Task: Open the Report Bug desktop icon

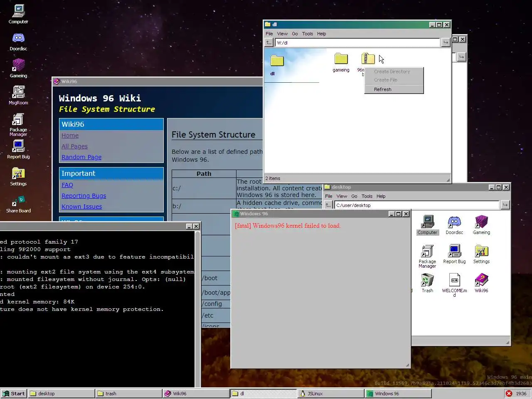Action: coord(18,150)
